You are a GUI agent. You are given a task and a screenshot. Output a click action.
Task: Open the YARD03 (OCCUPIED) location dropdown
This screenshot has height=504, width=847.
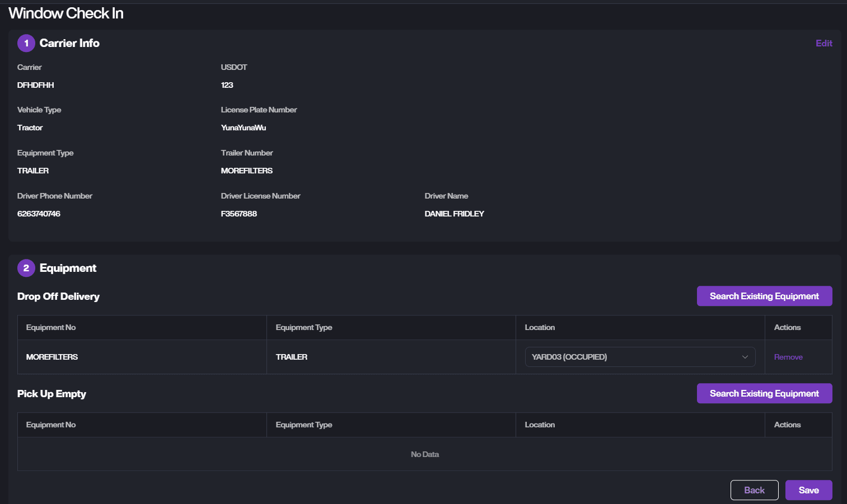[x=640, y=357]
